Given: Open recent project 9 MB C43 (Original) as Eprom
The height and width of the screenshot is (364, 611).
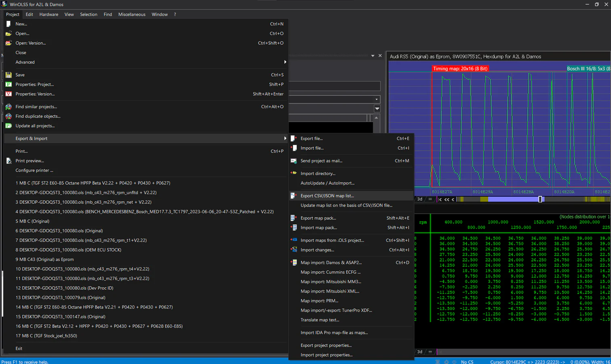Looking at the screenshot, I should click(145, 259).
